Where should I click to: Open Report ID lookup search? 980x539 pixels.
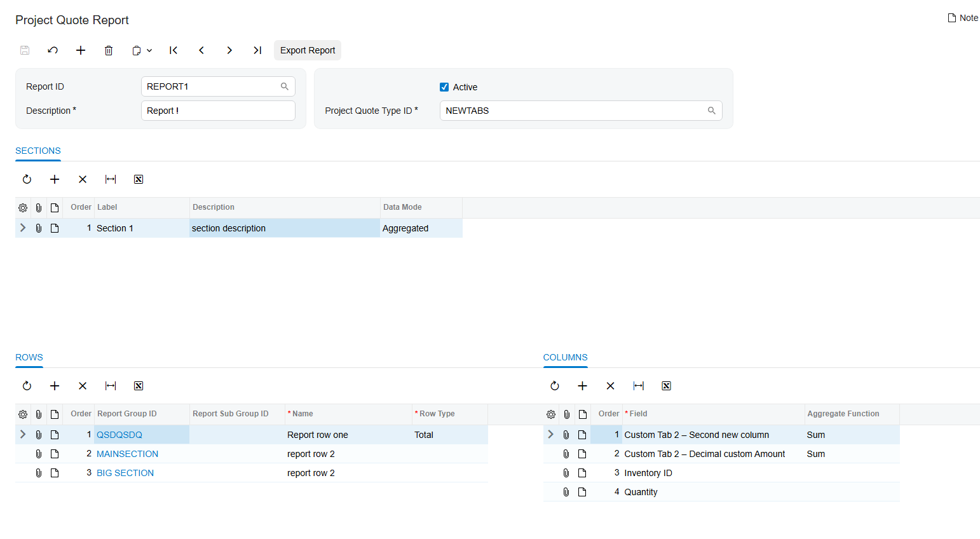(x=285, y=86)
